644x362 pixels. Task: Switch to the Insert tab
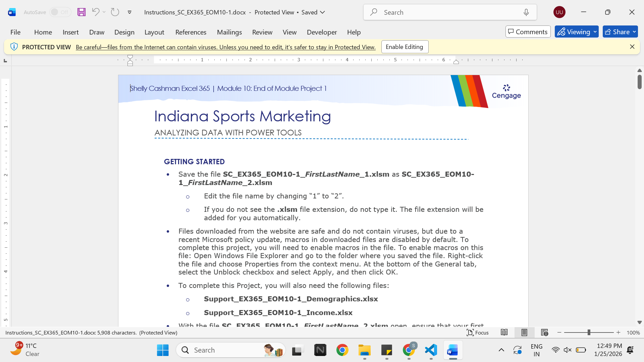click(x=70, y=32)
